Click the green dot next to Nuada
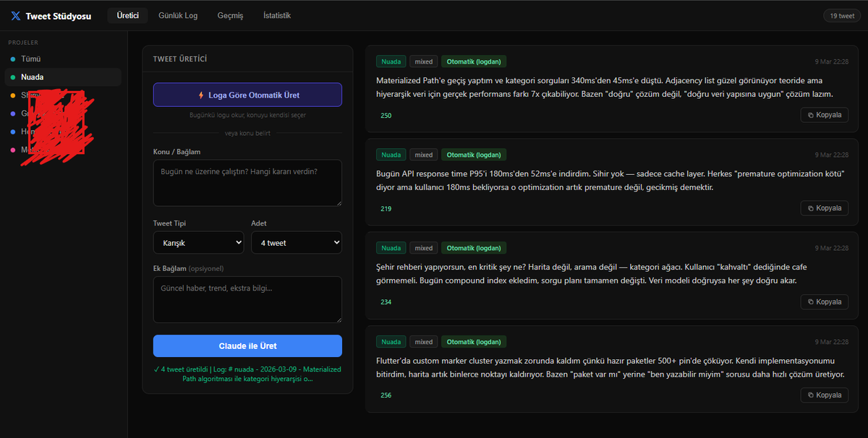868x438 pixels. pyautogui.click(x=13, y=77)
